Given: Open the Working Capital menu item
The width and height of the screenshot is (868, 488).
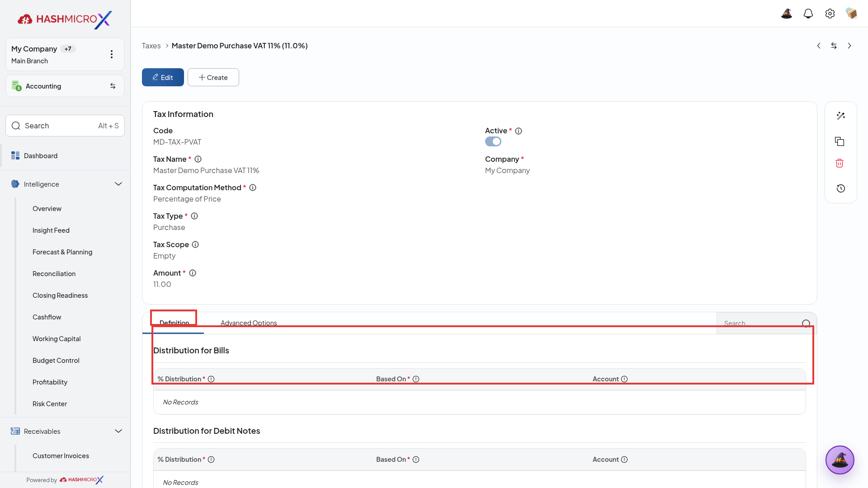Looking at the screenshot, I should tap(57, 339).
